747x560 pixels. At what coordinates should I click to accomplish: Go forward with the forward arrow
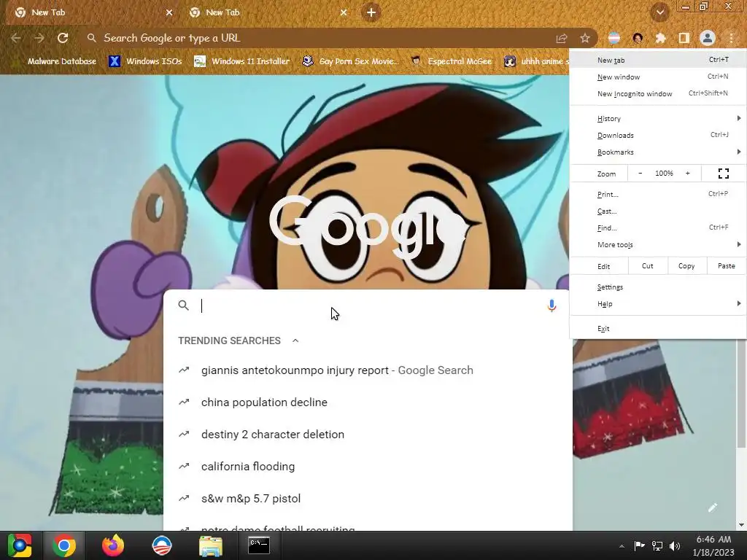click(x=39, y=38)
